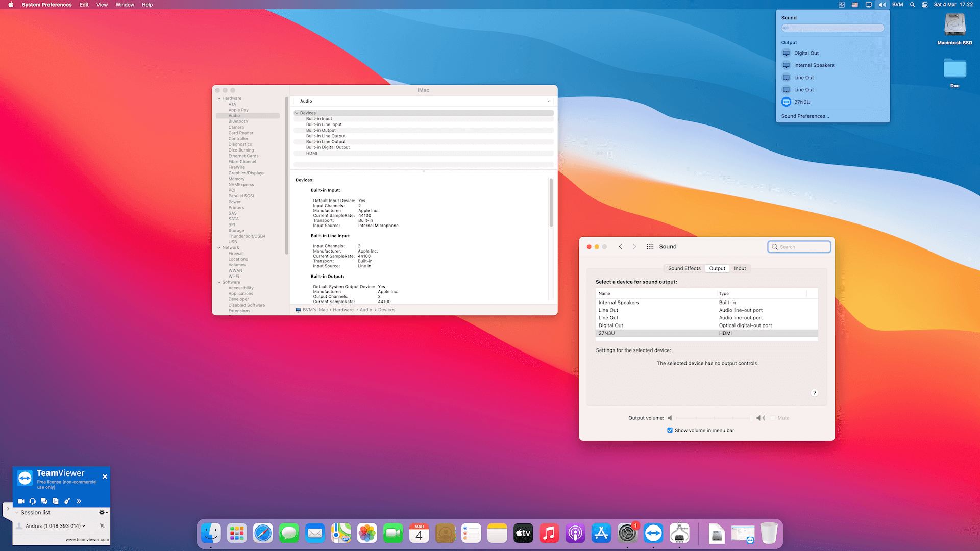The height and width of the screenshot is (551, 980).
Task: Click the Output volume slider track
Action: pyautogui.click(x=714, y=418)
